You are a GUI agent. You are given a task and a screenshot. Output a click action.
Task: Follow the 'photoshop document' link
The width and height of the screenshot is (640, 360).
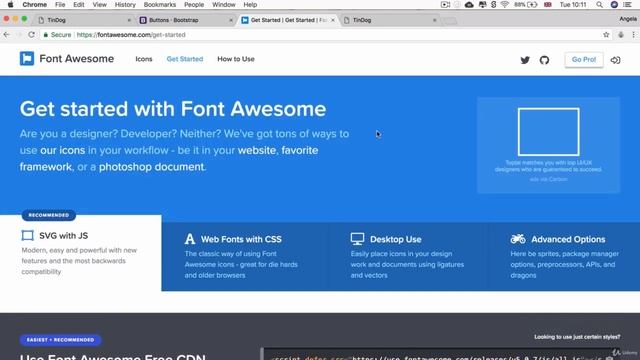pos(151,167)
